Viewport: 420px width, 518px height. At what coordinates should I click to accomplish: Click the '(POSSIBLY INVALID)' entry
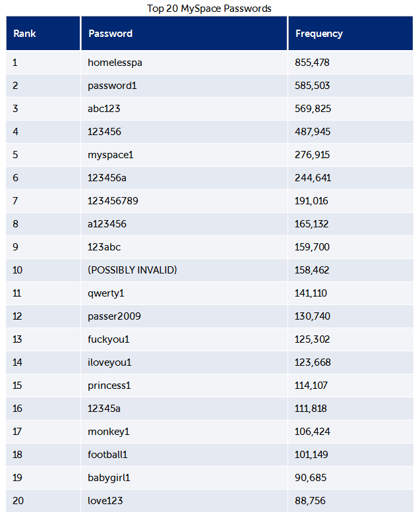[132, 270]
